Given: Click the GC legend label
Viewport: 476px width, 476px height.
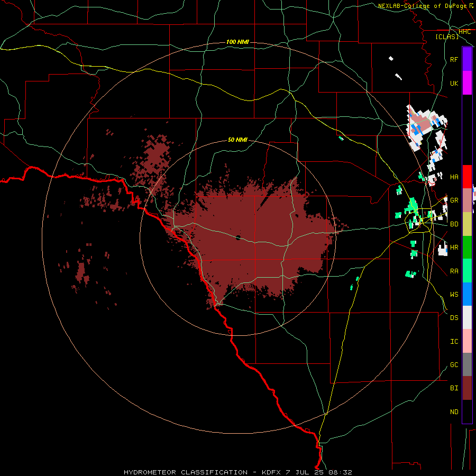Looking at the screenshot, I should click(x=454, y=365).
